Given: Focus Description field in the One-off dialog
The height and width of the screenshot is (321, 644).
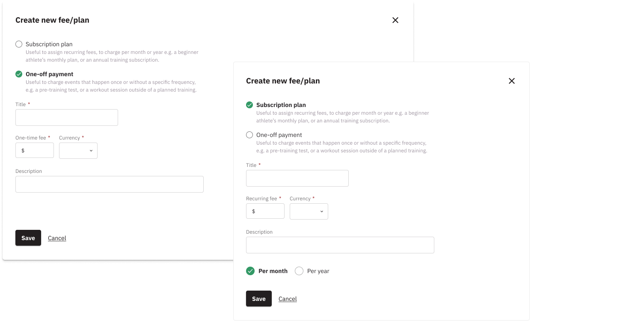Looking at the screenshot, I should (110, 184).
